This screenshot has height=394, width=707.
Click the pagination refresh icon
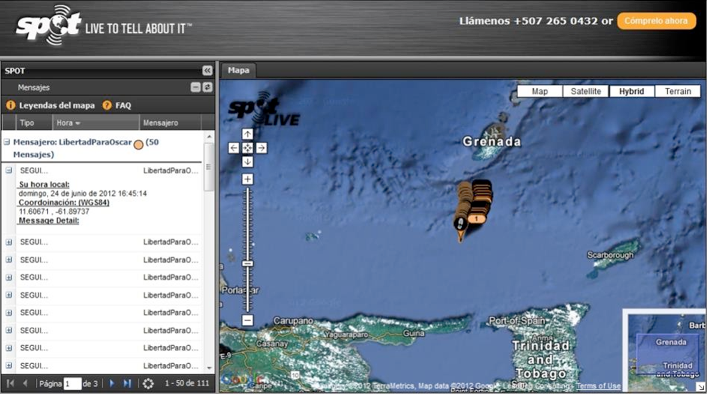(148, 384)
